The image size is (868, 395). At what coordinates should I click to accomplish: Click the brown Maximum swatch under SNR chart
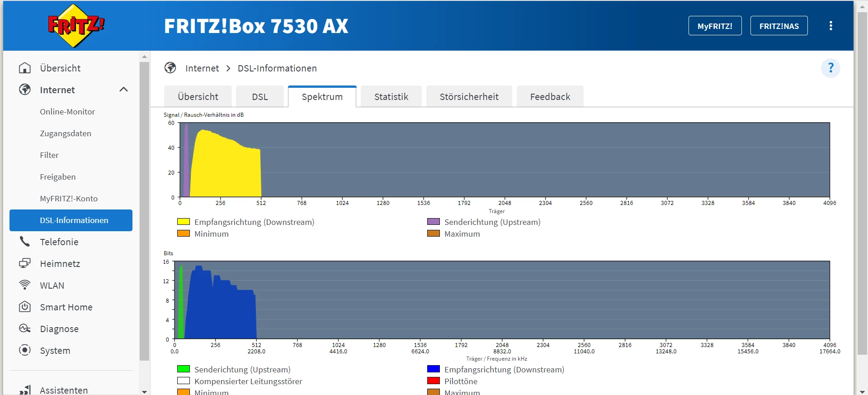pyautogui.click(x=434, y=233)
